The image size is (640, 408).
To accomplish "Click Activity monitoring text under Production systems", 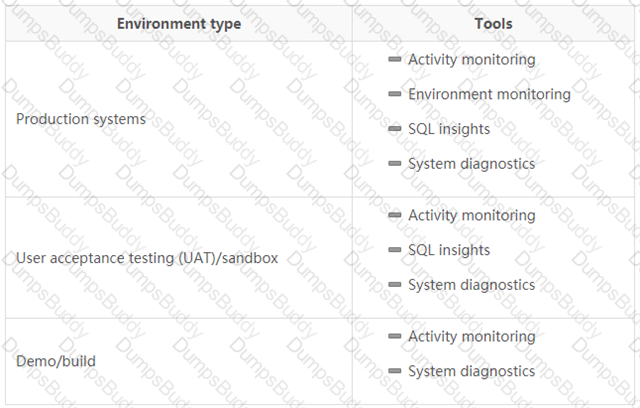I will click(472, 60).
